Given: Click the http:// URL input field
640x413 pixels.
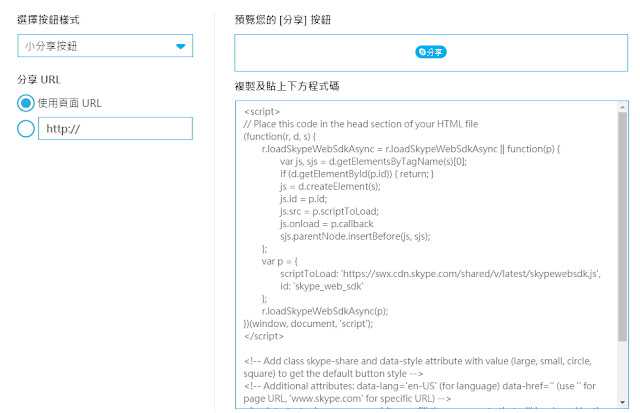Looking at the screenshot, I should [116, 129].
